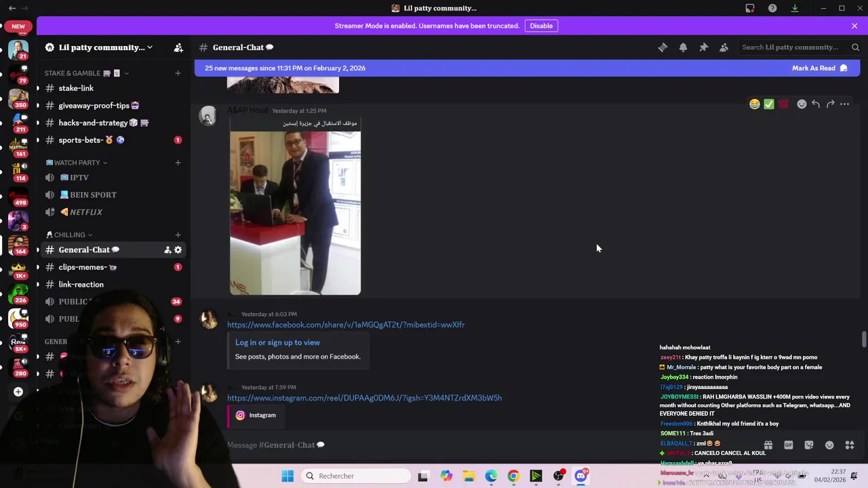
Task: Click the add a server plus button
Action: (18, 392)
